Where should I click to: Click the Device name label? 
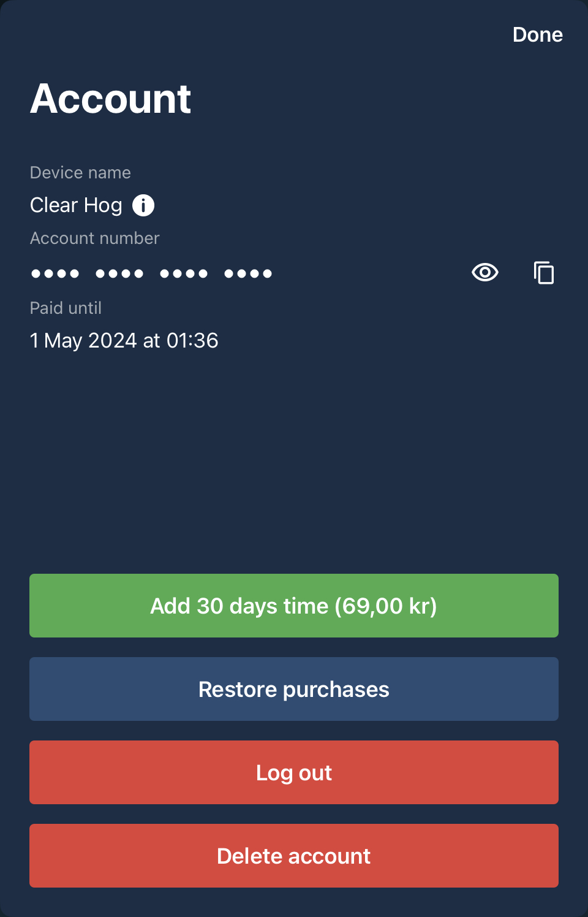(x=80, y=173)
